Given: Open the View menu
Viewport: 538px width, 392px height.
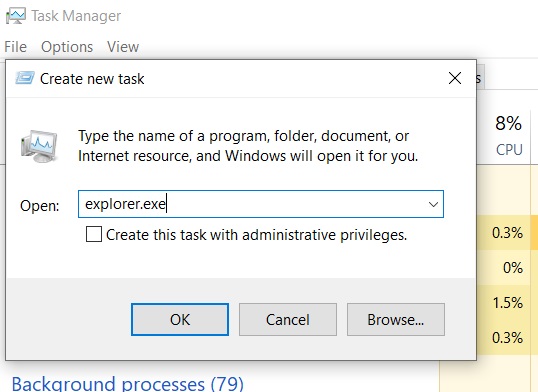Looking at the screenshot, I should coord(123,47).
